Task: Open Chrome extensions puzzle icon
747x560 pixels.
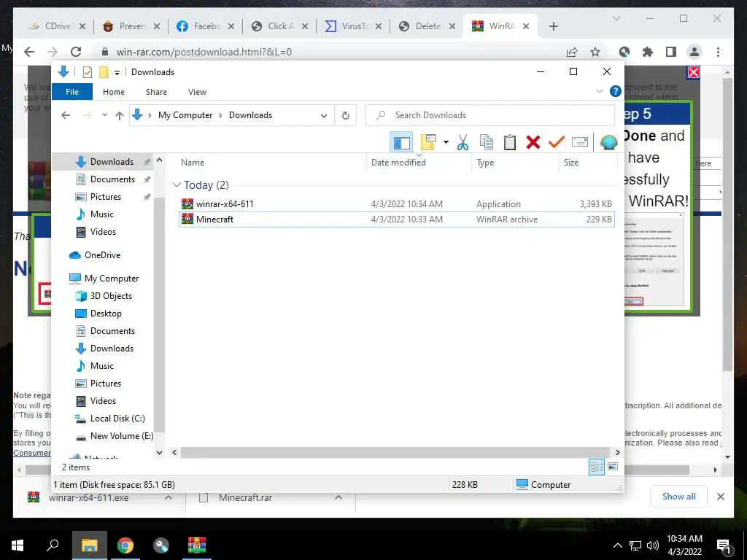Action: (x=648, y=52)
